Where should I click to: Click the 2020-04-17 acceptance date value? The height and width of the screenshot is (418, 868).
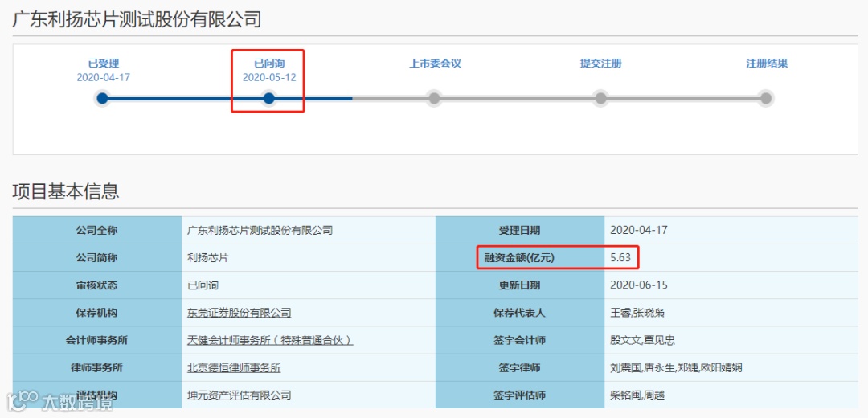[x=639, y=231]
